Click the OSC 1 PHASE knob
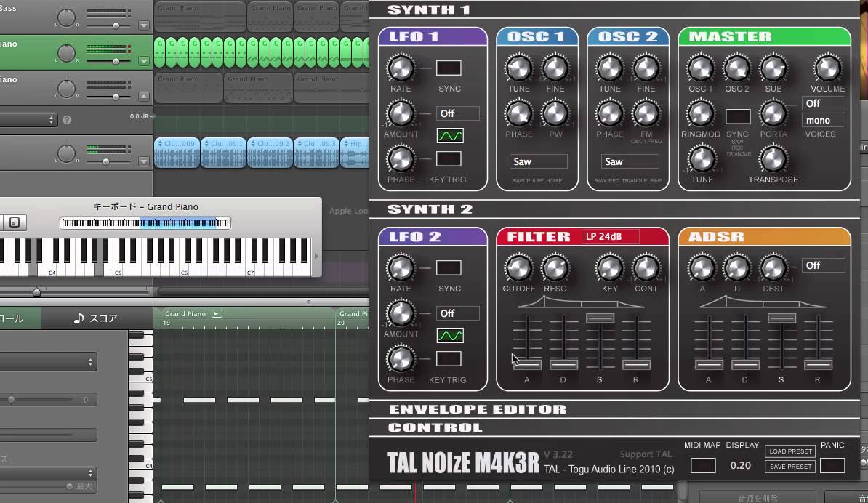 519,113
